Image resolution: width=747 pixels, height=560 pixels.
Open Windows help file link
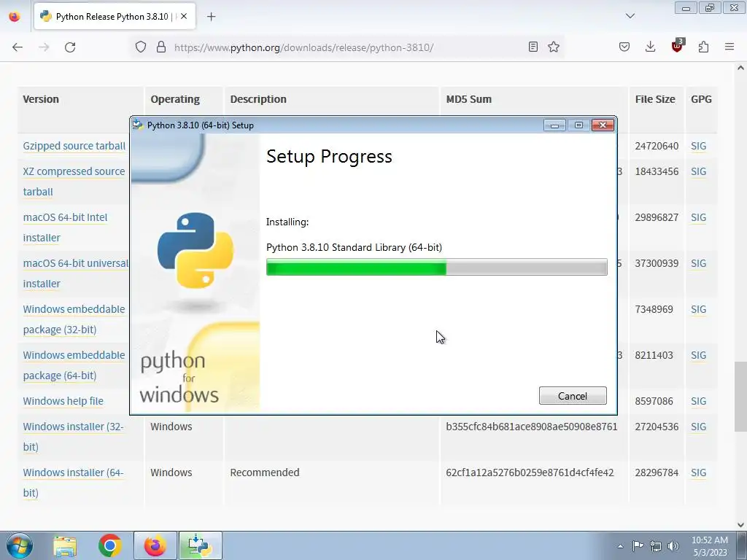tap(63, 401)
